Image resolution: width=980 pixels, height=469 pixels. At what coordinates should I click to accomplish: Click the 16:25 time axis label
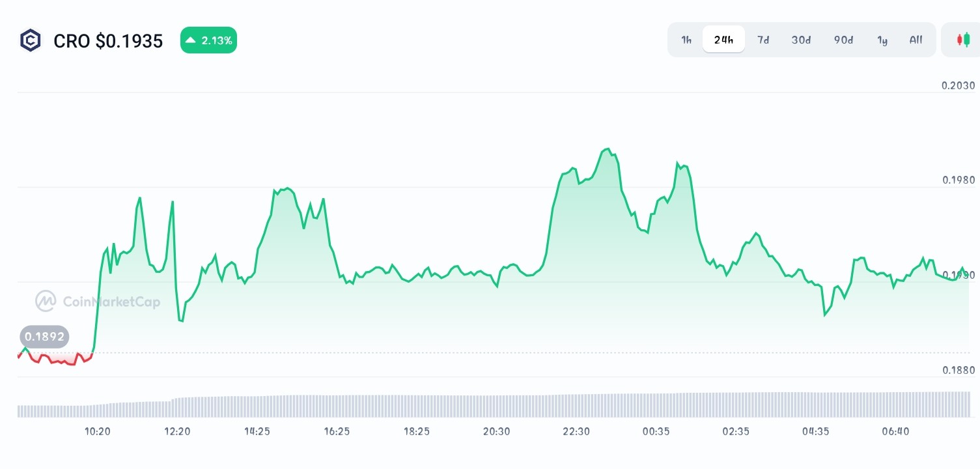[337, 431]
